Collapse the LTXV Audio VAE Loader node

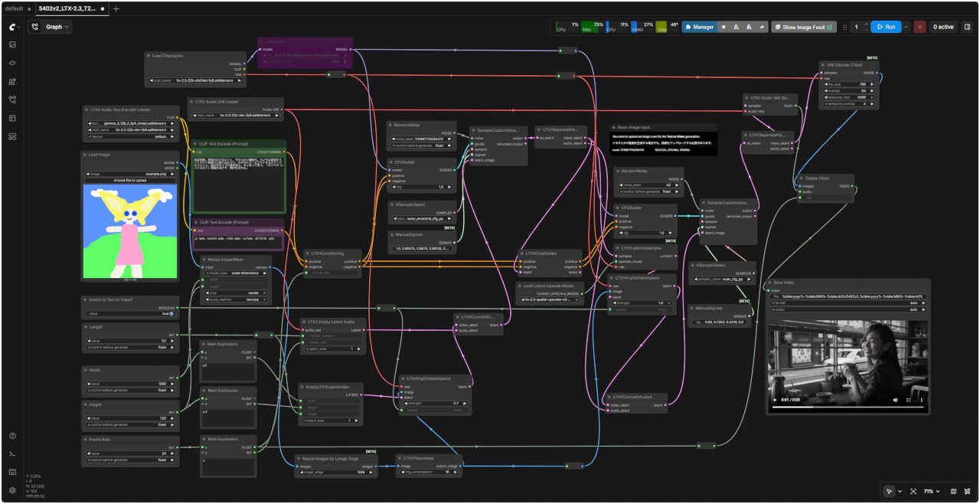191,101
